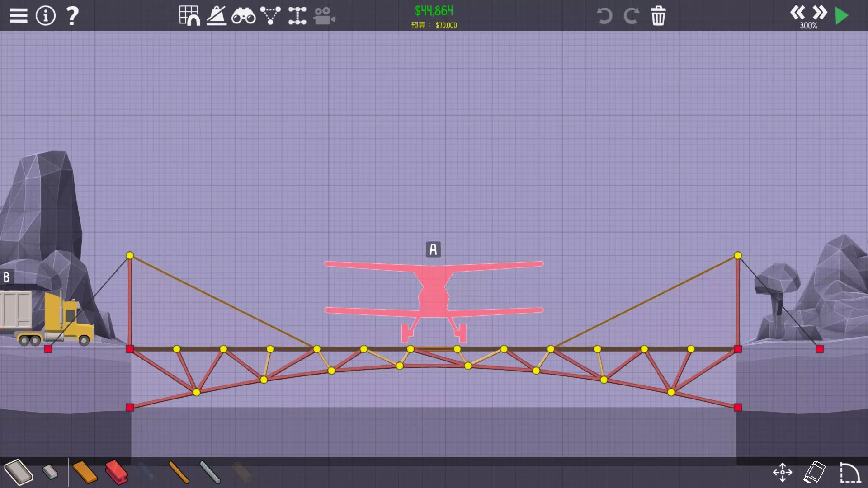Pick the red steel beam material
868x488 pixels.
[x=117, y=472]
